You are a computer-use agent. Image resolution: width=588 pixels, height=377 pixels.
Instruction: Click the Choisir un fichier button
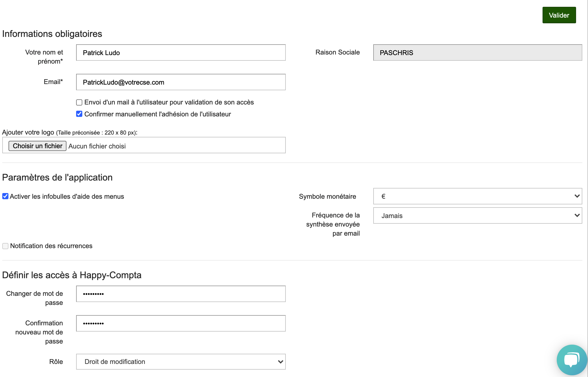[37, 146]
